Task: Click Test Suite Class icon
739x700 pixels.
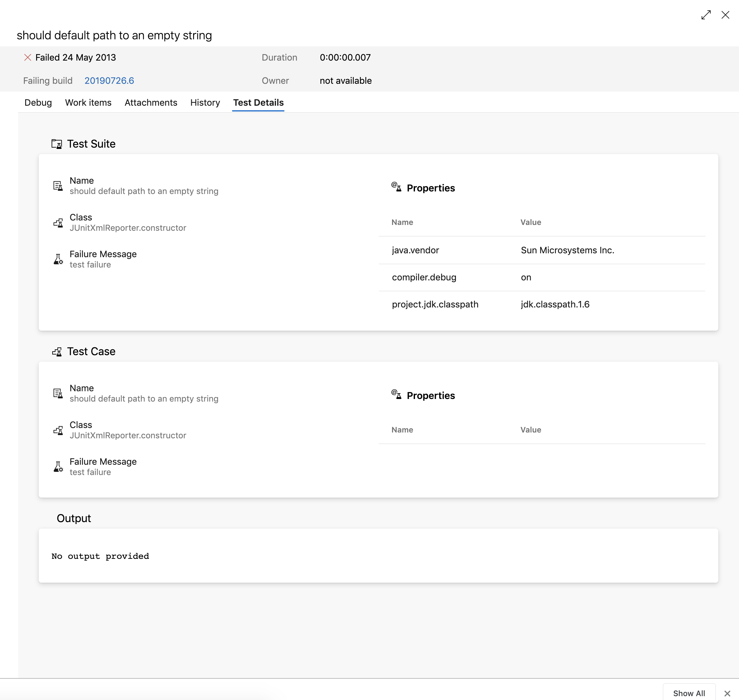Action: pyautogui.click(x=58, y=223)
